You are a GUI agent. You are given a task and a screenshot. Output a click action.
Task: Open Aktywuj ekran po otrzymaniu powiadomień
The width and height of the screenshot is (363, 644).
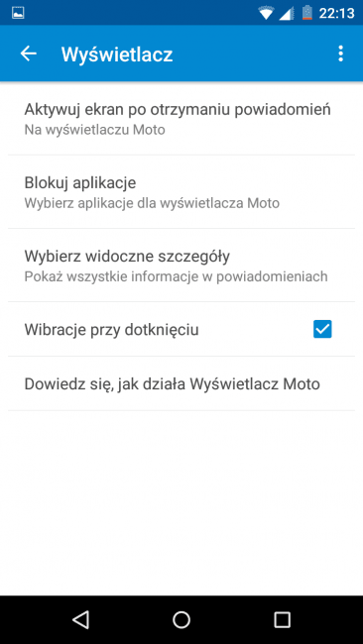coord(181,119)
